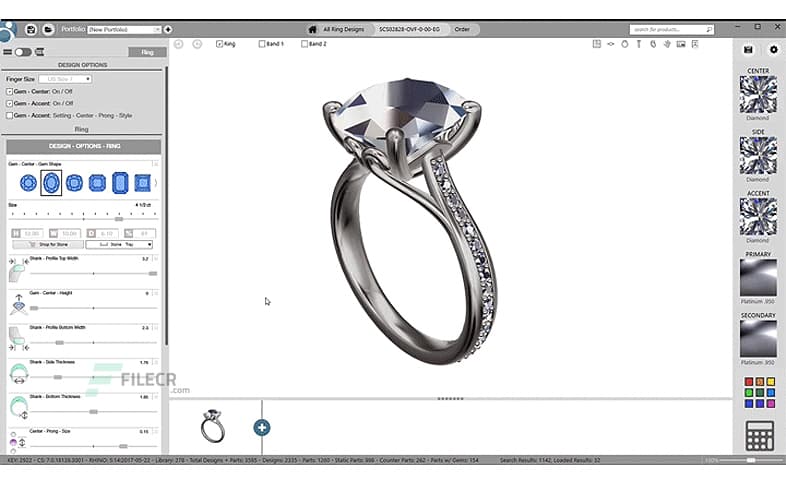Open the All Ring Designs tab
The height and width of the screenshot is (484, 786).
coord(343,30)
